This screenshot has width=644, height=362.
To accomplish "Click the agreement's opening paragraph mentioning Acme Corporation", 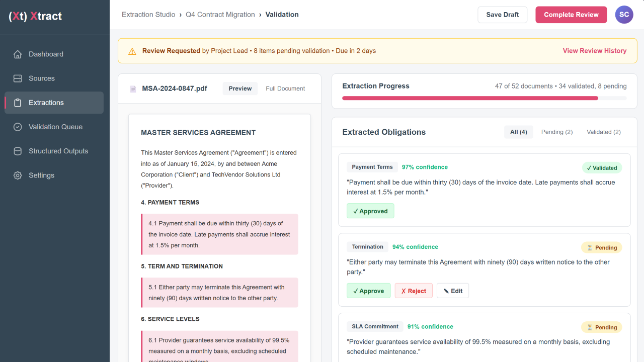I will [219, 169].
